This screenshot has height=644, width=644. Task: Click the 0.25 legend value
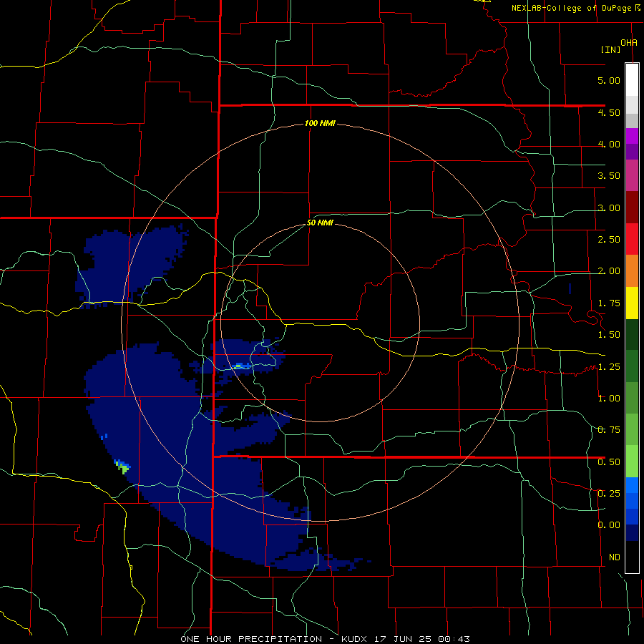609,494
